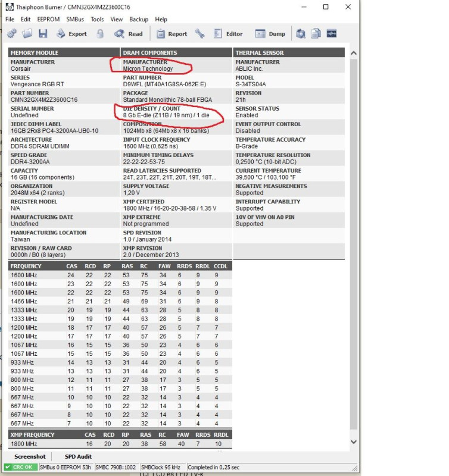The height and width of the screenshot is (476, 449).
Task: Select the 2048M x64 (2 ranks) organization value
Action: 38,193
